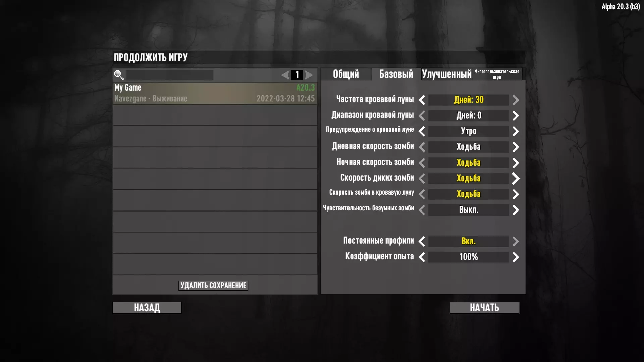Decrease Частота кровавой луны with left arrow
The image size is (644, 362).
click(x=422, y=100)
